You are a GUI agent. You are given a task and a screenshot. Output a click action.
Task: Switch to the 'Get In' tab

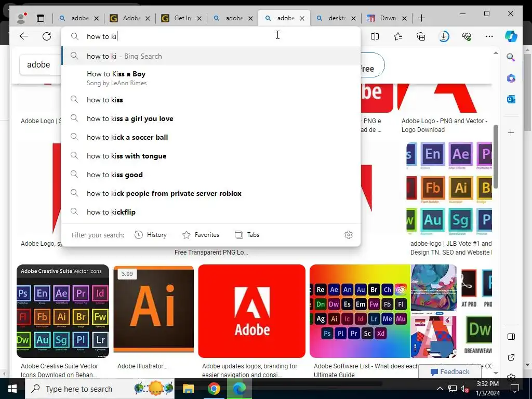[x=181, y=18]
